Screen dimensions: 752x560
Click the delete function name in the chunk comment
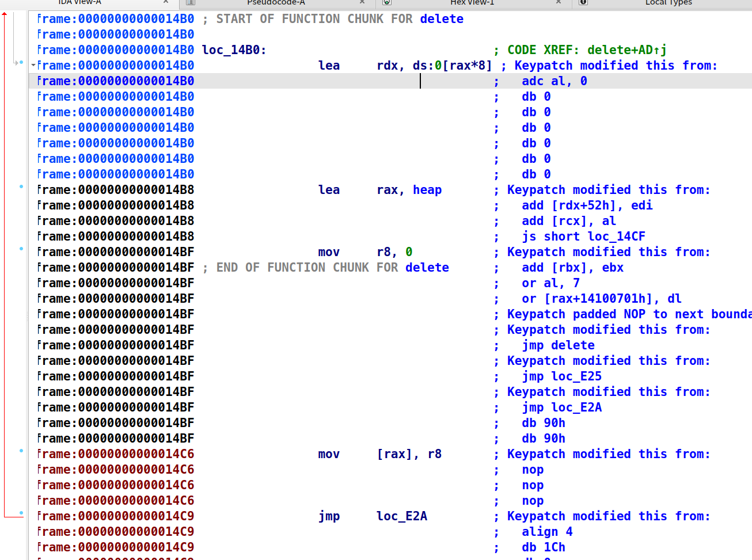tap(441, 18)
